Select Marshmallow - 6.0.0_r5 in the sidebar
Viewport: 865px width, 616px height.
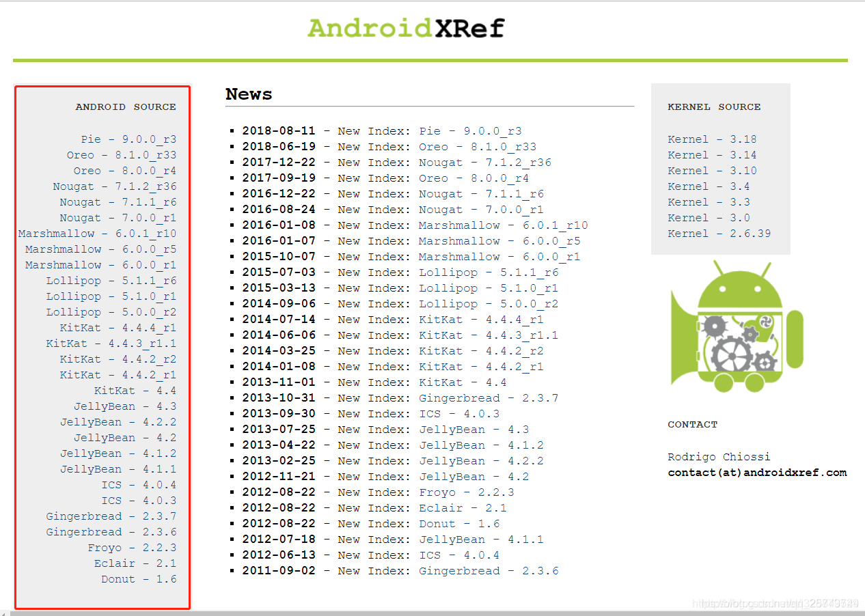(101, 249)
